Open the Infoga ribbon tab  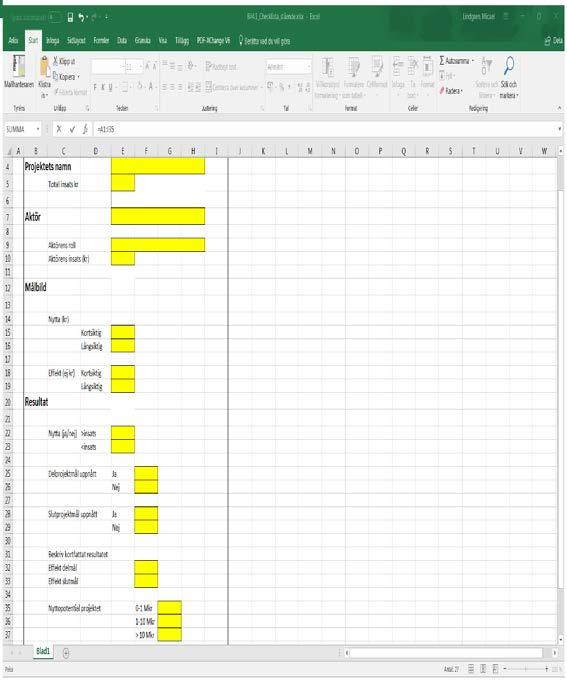[53, 40]
